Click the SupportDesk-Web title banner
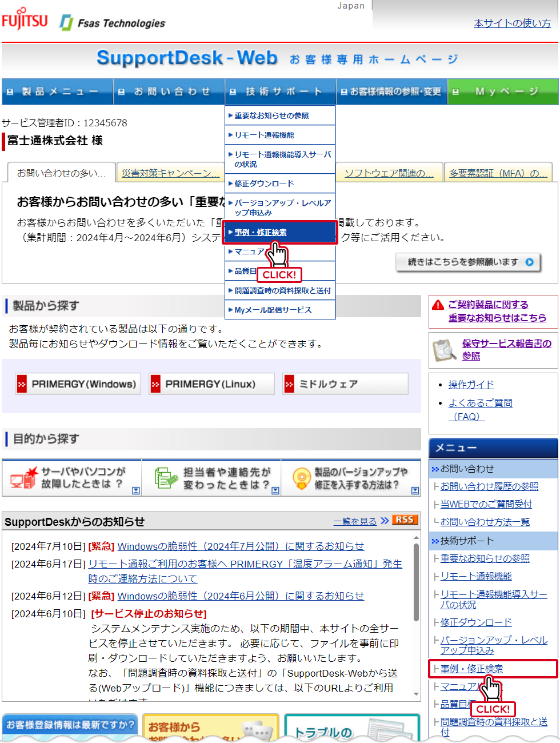 (280, 59)
